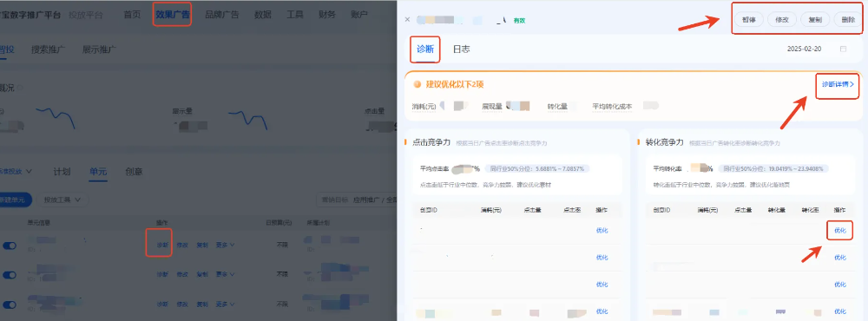Image resolution: width=868 pixels, height=321 pixels.
Task: Click the 同行业50%分位 19.0419% benchmark tag
Action: click(773, 168)
